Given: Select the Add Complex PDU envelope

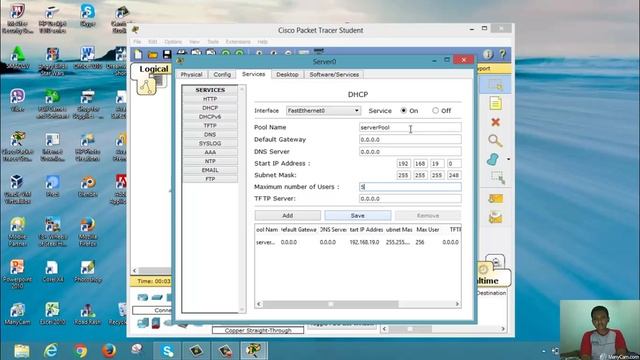Looking at the screenshot, I should (496, 218).
